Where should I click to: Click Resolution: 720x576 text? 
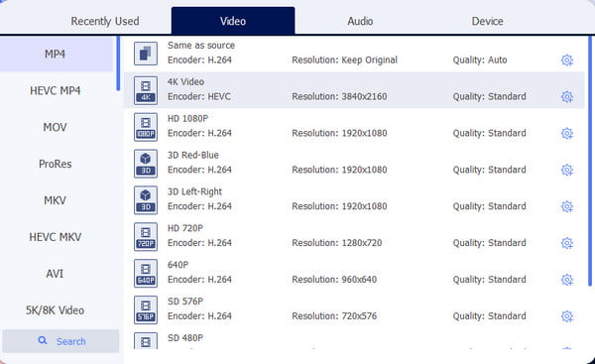point(334,316)
